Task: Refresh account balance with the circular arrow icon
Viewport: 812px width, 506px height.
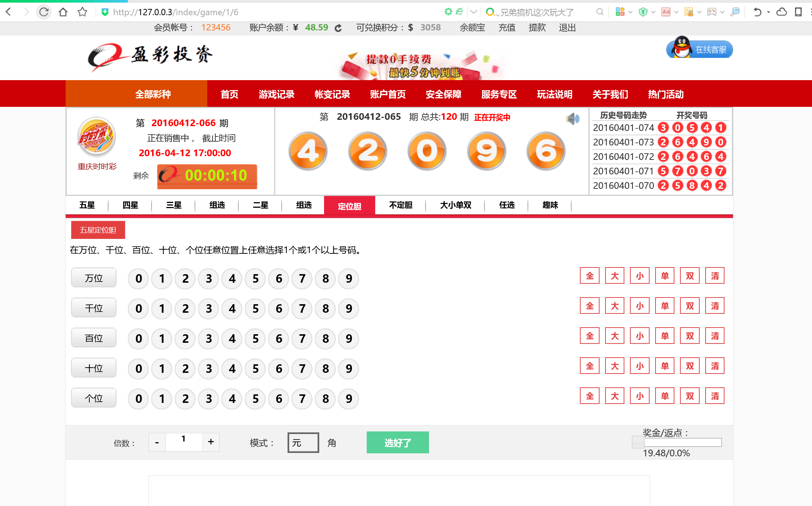Action: pos(338,27)
